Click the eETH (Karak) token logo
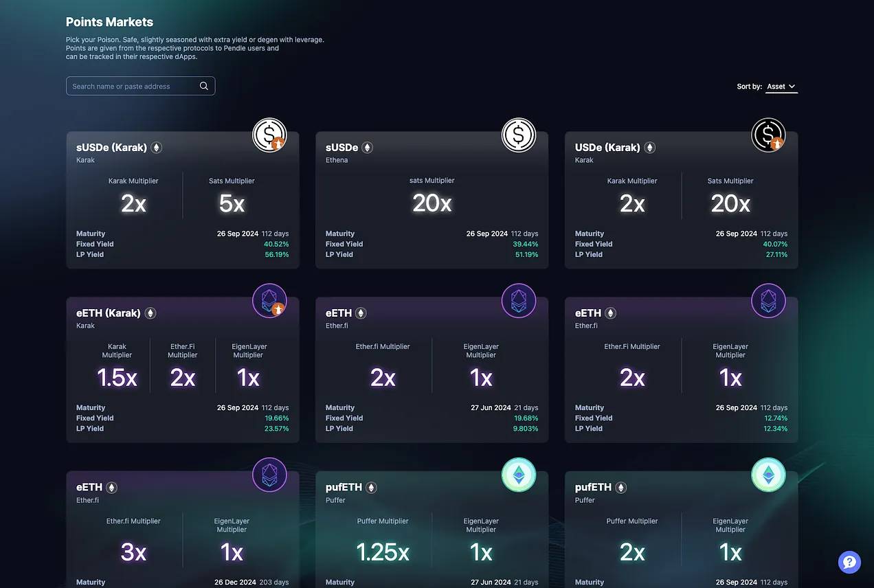 click(269, 301)
